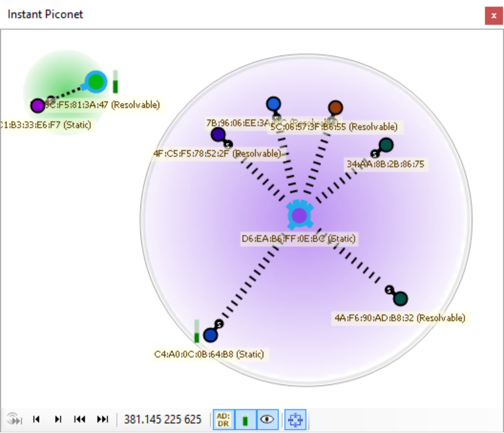Step to next frame
The image size is (504, 433).
pyautogui.click(x=58, y=419)
